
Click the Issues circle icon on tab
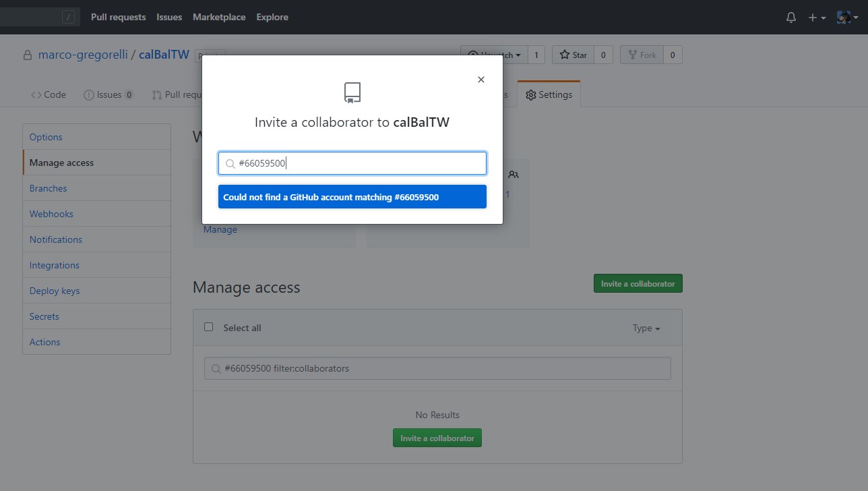(89, 95)
